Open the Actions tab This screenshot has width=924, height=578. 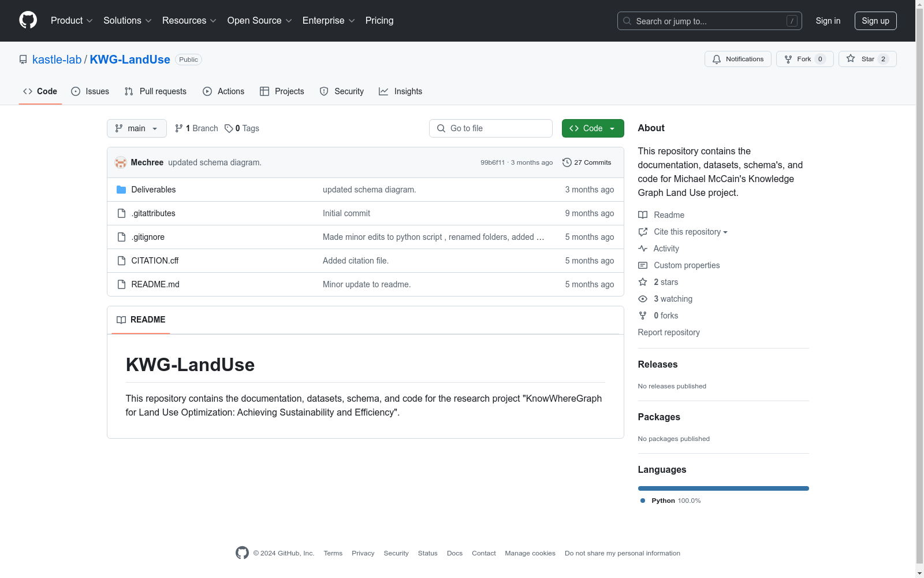click(x=223, y=91)
